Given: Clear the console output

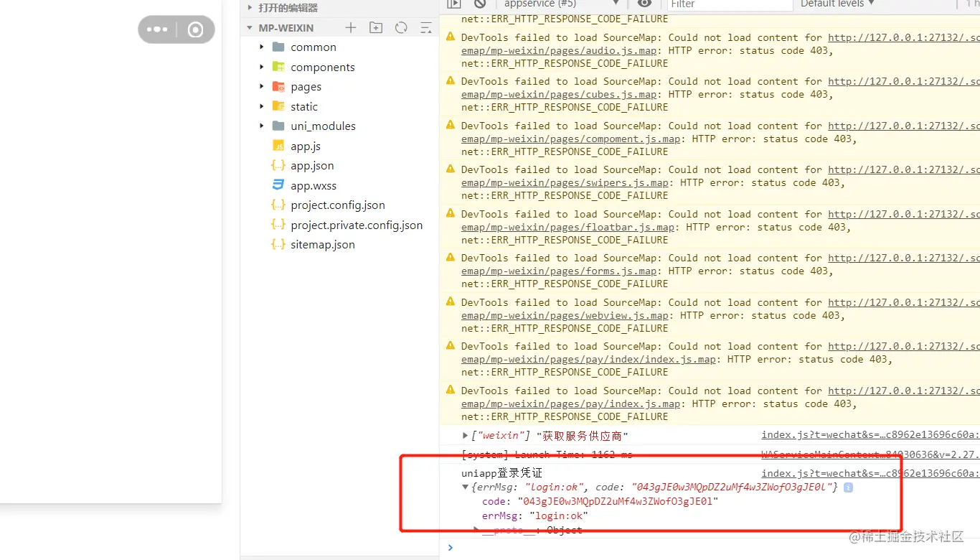Looking at the screenshot, I should point(480,4).
